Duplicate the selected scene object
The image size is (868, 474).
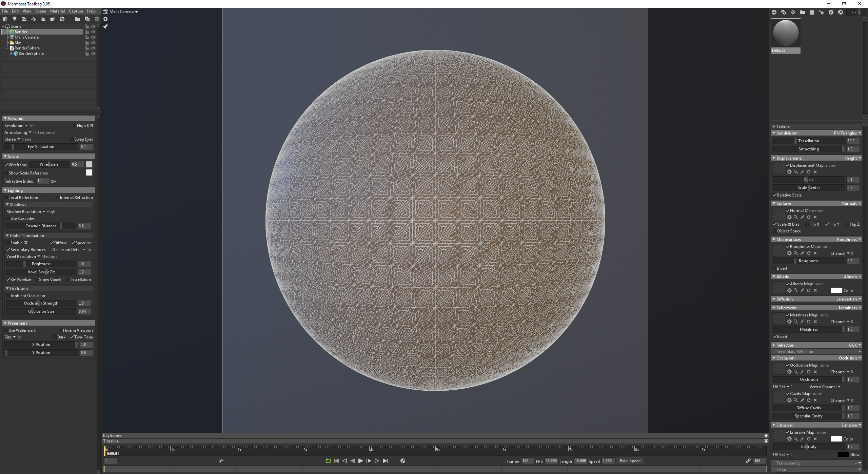point(87,19)
